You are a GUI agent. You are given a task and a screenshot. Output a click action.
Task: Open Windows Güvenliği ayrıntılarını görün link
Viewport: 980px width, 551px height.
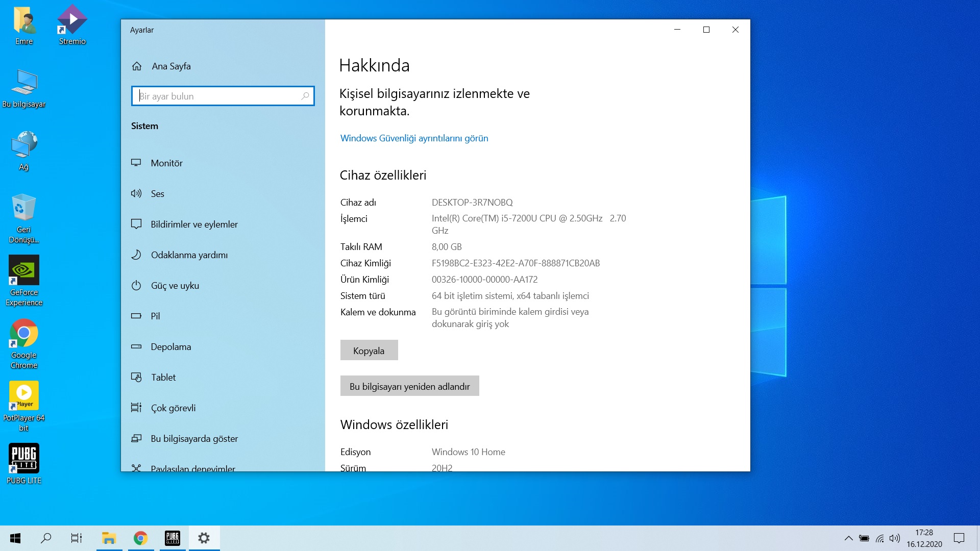pyautogui.click(x=414, y=138)
